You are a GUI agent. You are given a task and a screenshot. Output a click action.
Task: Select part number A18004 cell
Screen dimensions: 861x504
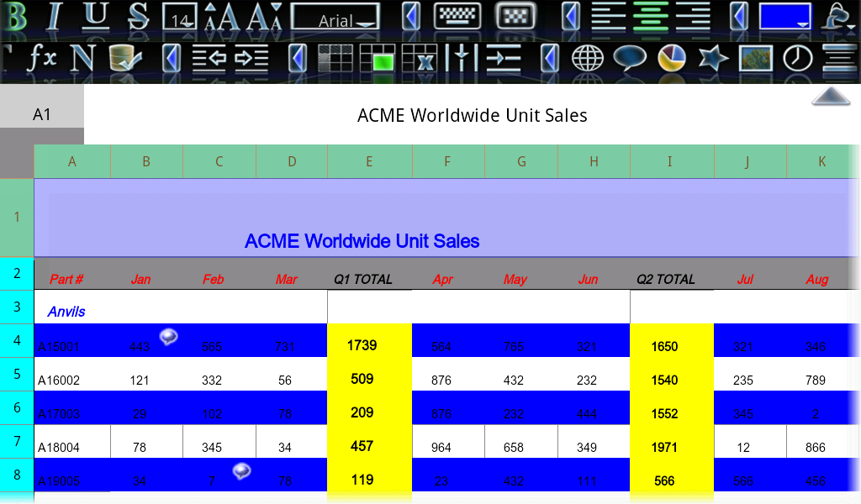click(x=72, y=442)
